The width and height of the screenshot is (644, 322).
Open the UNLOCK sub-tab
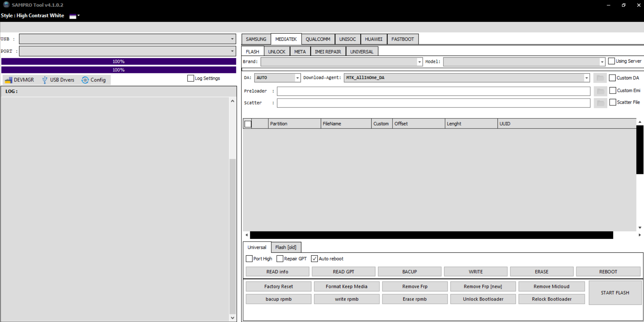[277, 52]
